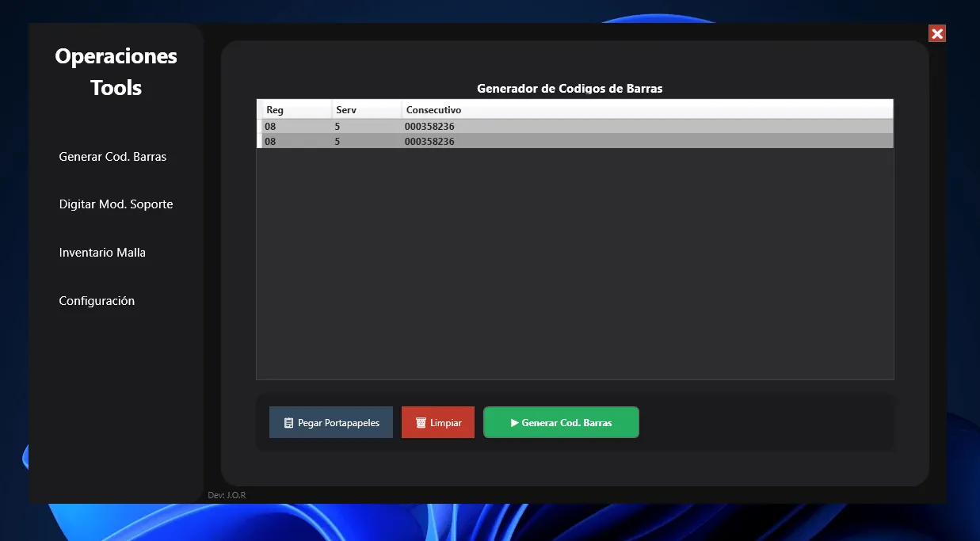This screenshot has height=541, width=980.
Task: Click trash icon on Limpiar button
Action: pos(421,423)
